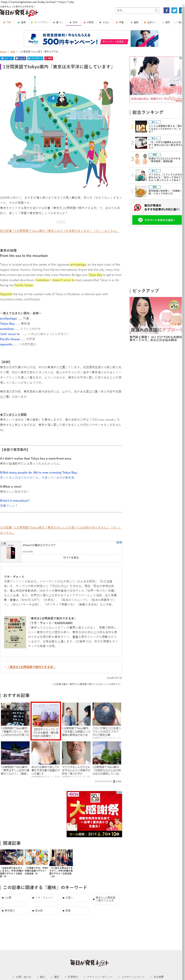Screen dimensions: 185x980
Task: Share via the ツイート button
Action: (x=7, y=58)
